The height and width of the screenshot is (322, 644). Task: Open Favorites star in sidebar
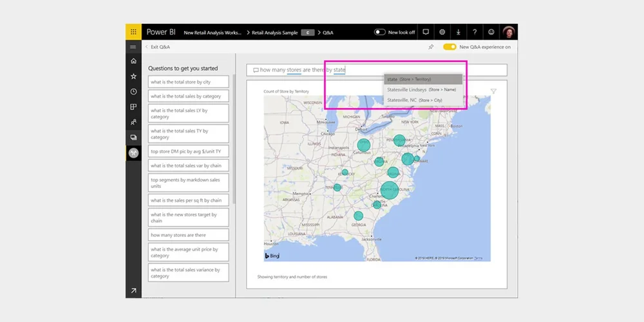133,77
